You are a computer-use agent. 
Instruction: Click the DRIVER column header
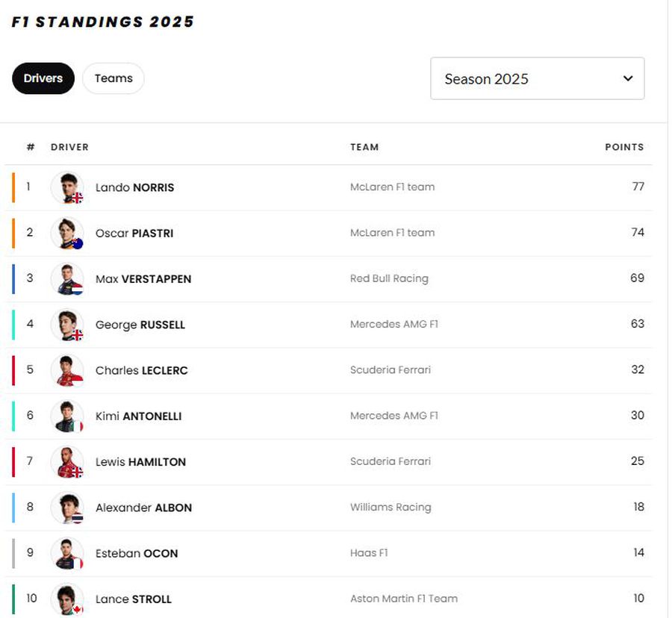69,147
